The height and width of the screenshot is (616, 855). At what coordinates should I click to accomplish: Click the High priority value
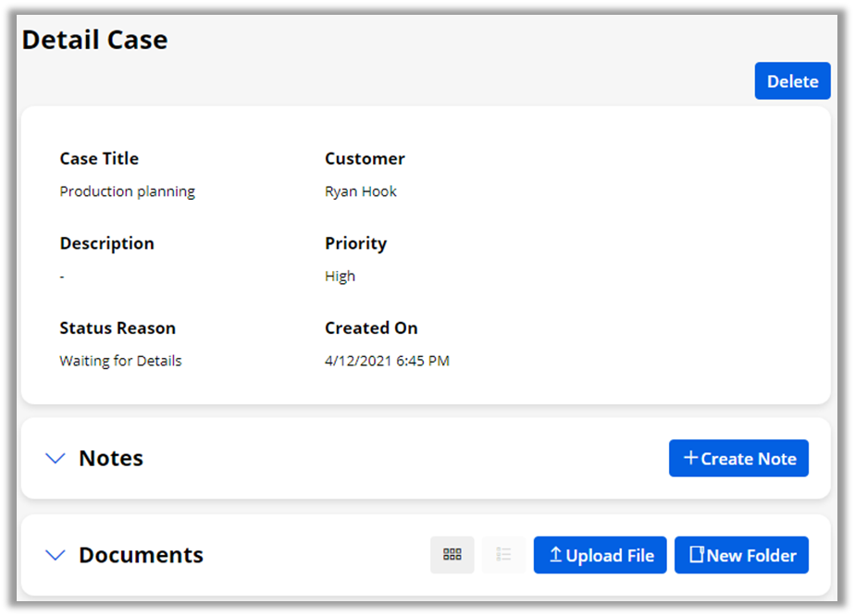(x=340, y=277)
